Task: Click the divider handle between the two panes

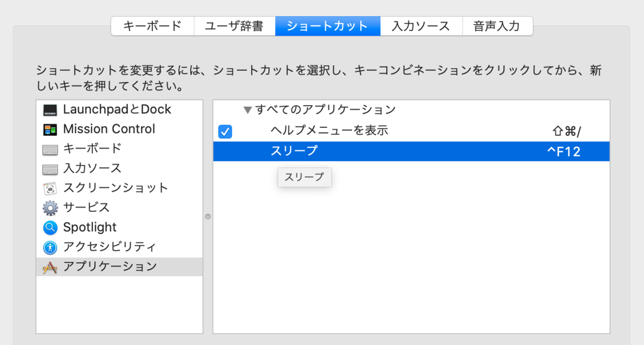Action: coord(207,217)
